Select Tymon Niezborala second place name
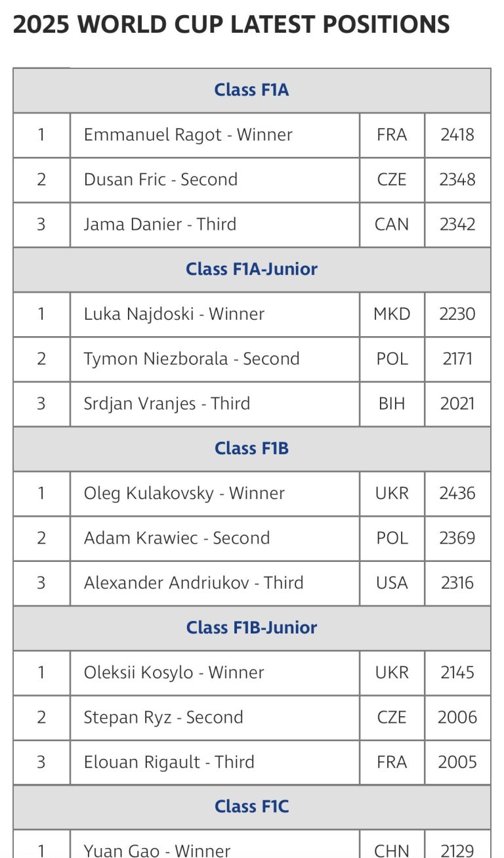The height and width of the screenshot is (858, 504). (x=191, y=358)
